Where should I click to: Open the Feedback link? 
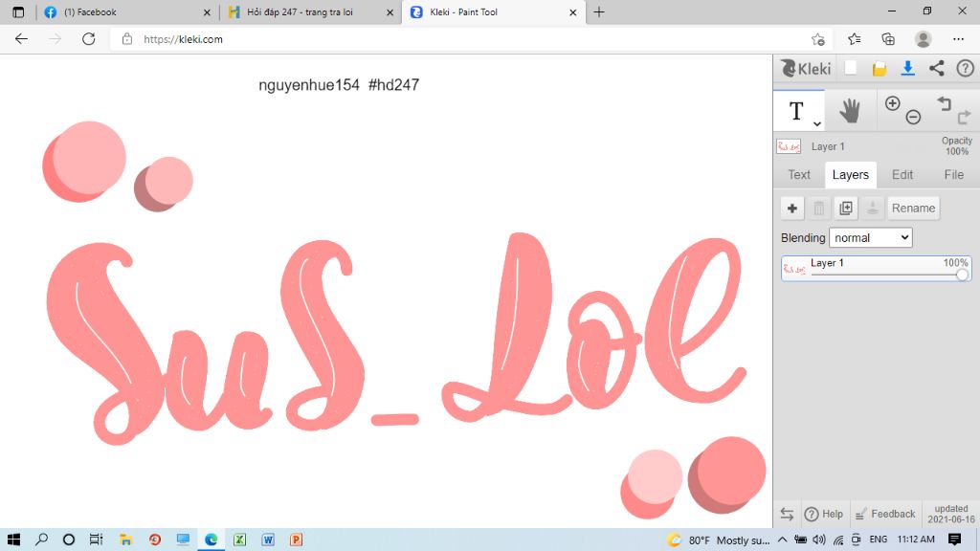pyautogui.click(x=885, y=514)
